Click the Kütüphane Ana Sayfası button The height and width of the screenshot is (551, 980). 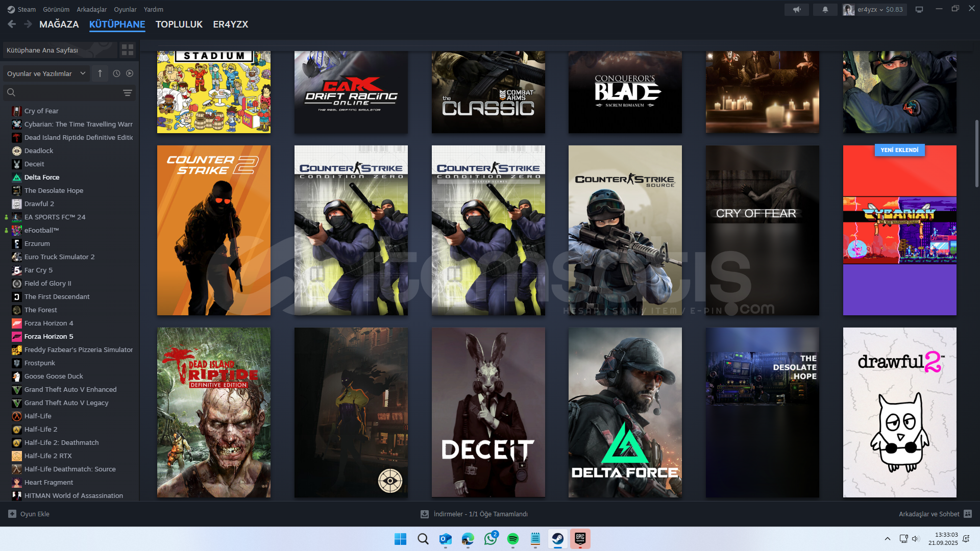click(60, 50)
